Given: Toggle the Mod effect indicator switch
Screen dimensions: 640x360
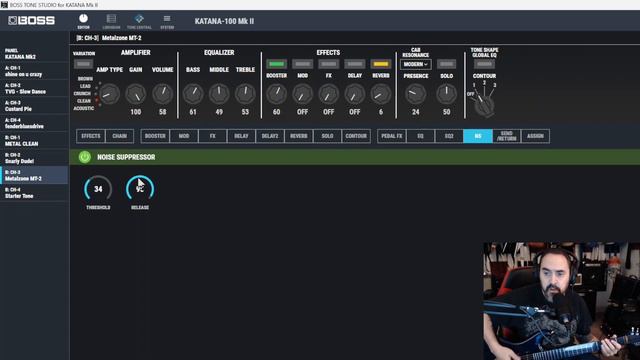Looking at the screenshot, I should pyautogui.click(x=302, y=64).
